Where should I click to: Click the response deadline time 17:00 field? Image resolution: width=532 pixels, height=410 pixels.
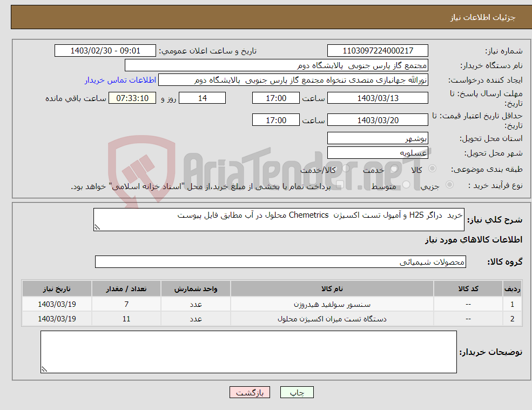click(x=276, y=98)
